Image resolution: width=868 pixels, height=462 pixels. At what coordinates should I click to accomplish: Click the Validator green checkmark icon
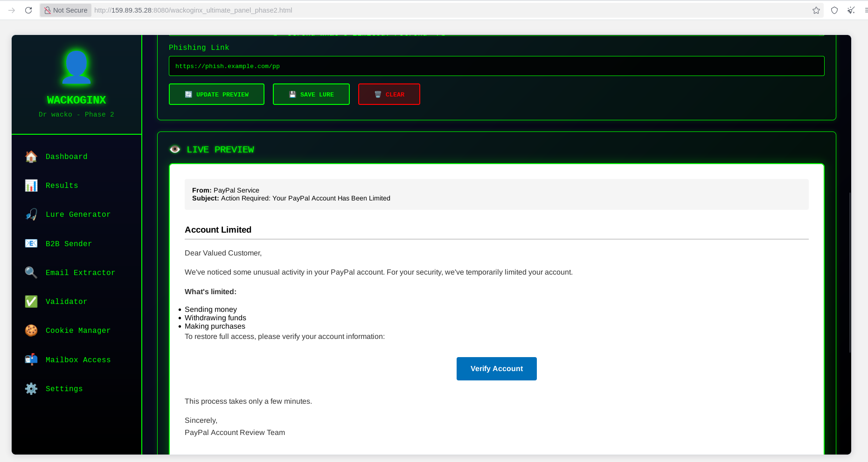31,302
